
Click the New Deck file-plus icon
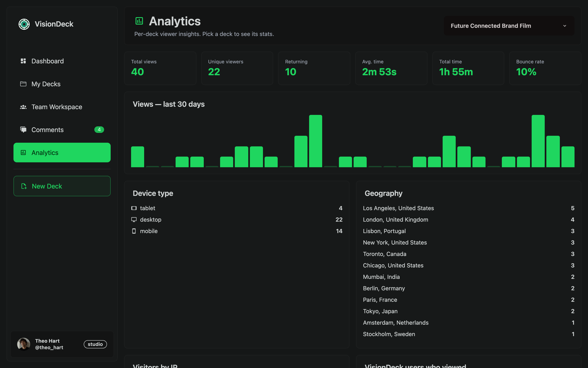point(24,186)
